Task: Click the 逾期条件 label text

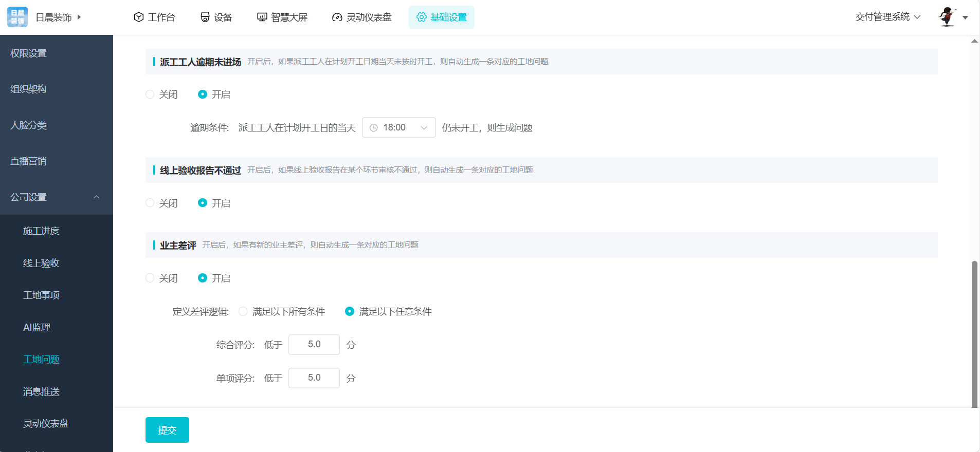Action: click(209, 128)
